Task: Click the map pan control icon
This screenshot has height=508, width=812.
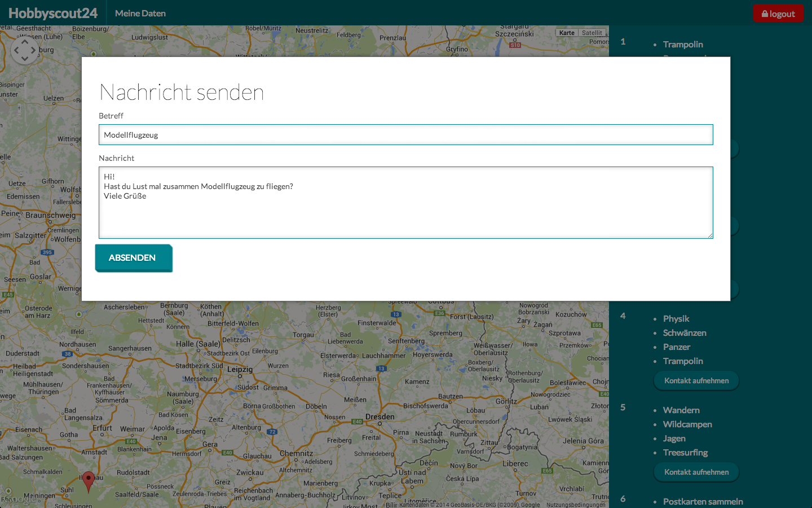Action: [25, 50]
